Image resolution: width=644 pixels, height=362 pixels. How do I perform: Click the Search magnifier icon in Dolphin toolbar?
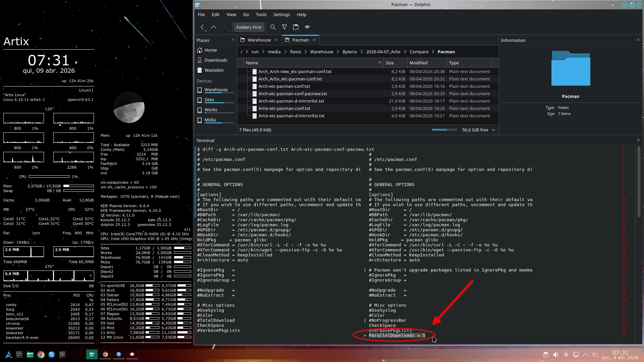273,27
